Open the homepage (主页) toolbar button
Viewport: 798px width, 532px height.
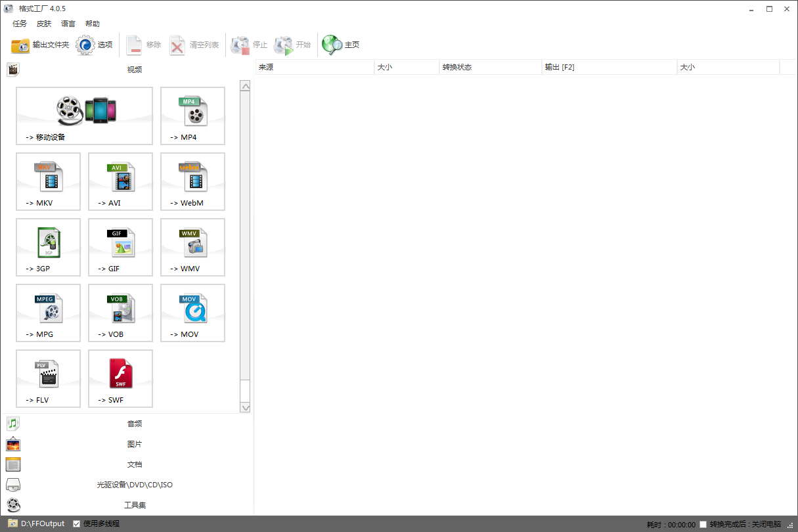341,45
